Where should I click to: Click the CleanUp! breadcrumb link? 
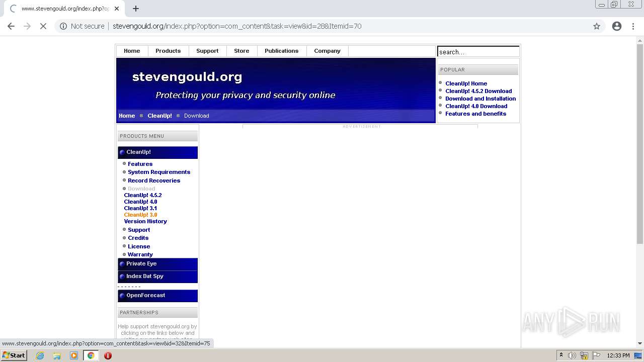[159, 116]
